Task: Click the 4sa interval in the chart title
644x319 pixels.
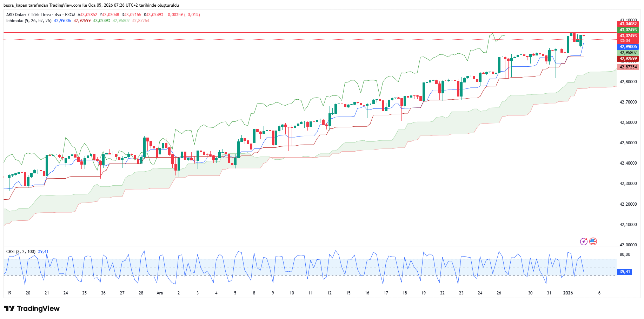Action: (58, 15)
